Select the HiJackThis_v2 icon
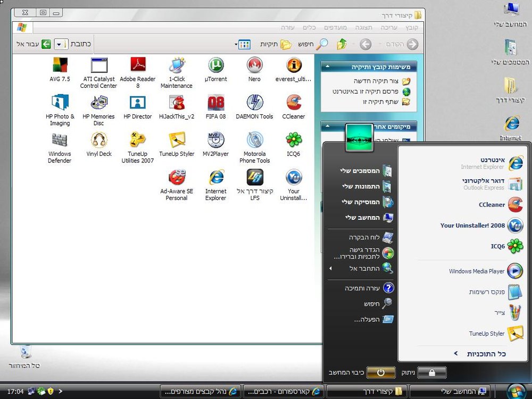 [177, 107]
